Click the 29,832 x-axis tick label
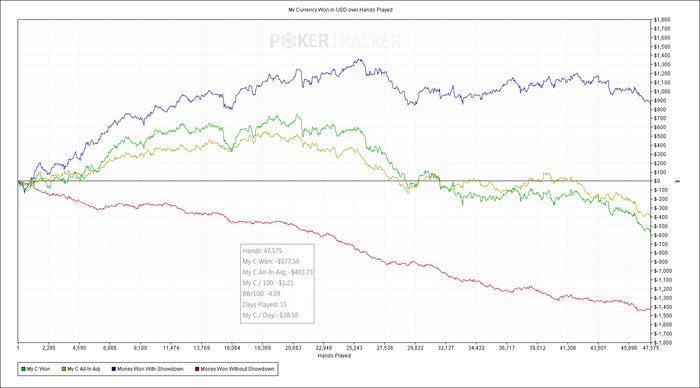 coord(415,348)
